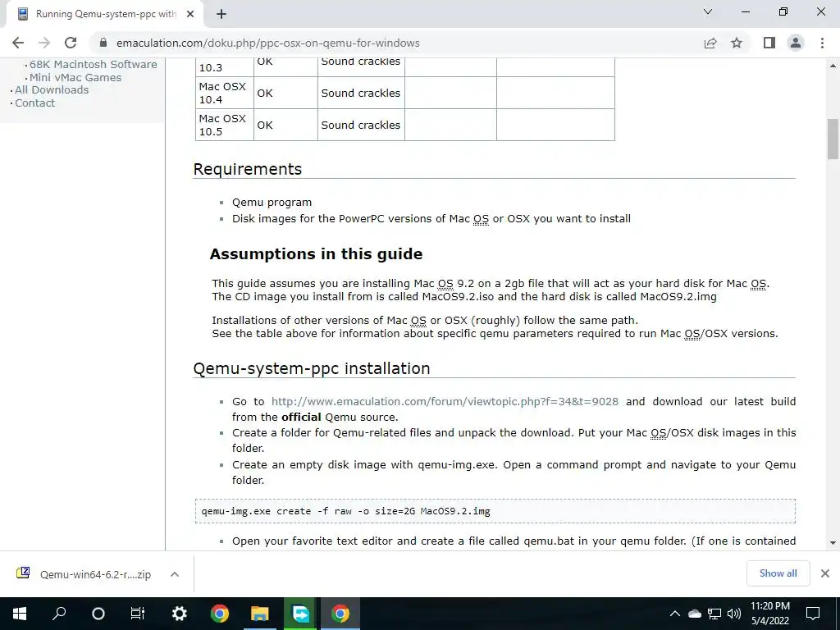Click the Assumptions in this guide heading
The width and height of the screenshot is (840, 630).
(x=316, y=254)
